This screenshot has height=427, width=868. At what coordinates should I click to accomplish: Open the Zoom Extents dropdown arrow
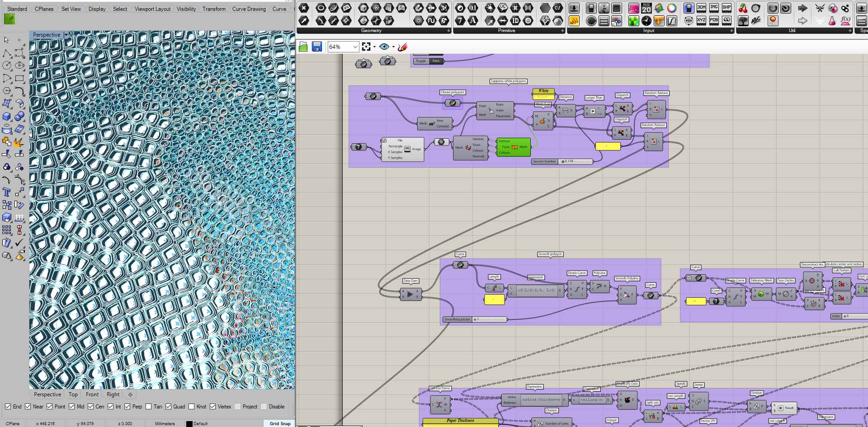(374, 47)
